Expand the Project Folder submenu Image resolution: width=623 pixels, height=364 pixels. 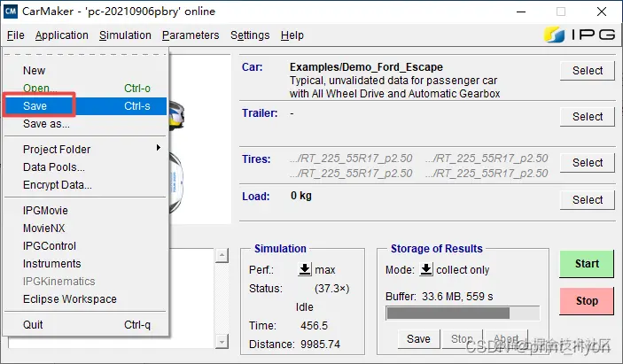click(x=85, y=150)
